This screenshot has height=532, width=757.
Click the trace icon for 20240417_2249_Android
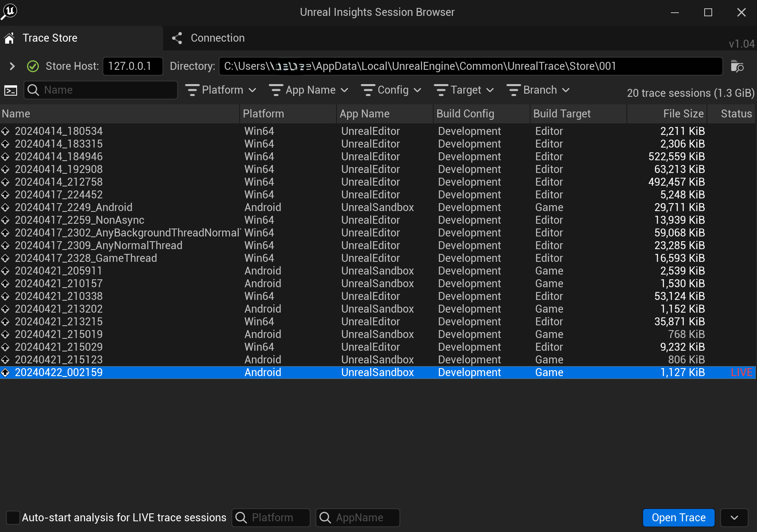point(5,207)
